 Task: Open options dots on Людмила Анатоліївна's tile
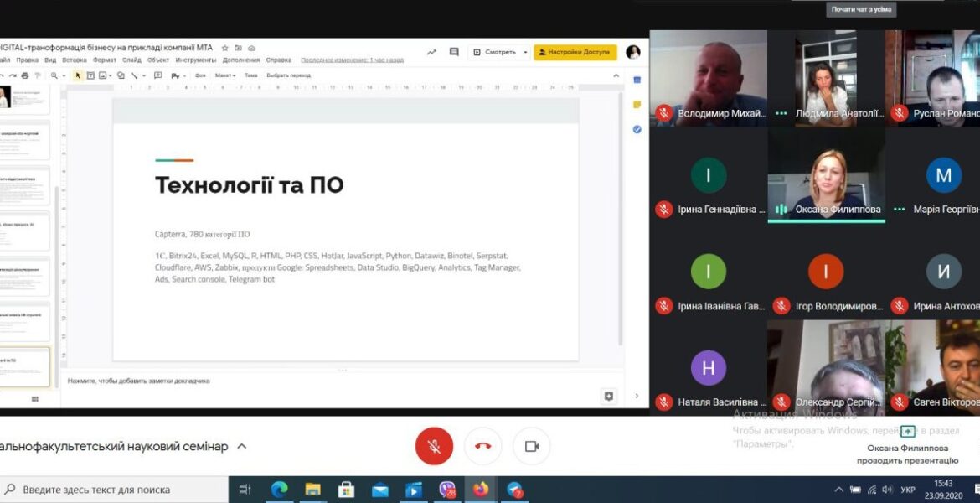(x=781, y=114)
